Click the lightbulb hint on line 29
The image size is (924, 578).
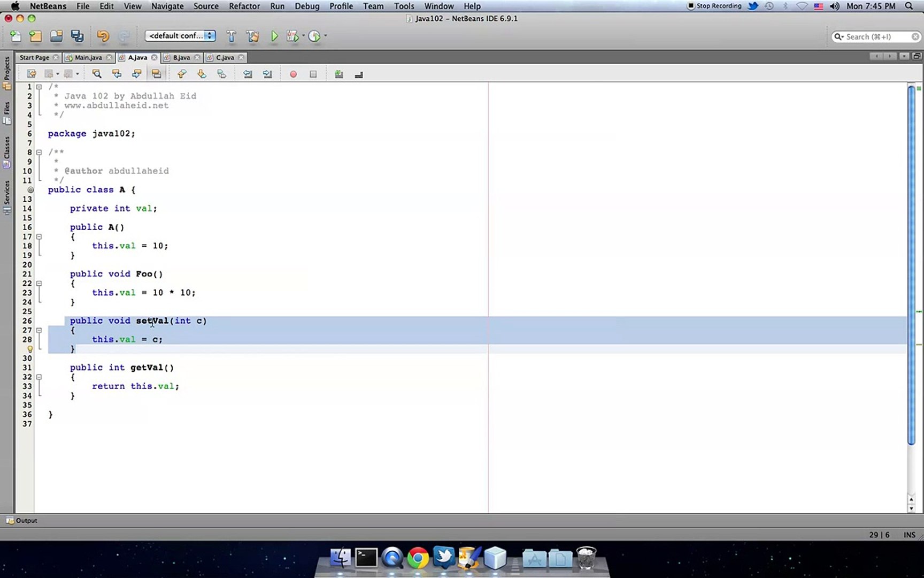tap(30, 349)
